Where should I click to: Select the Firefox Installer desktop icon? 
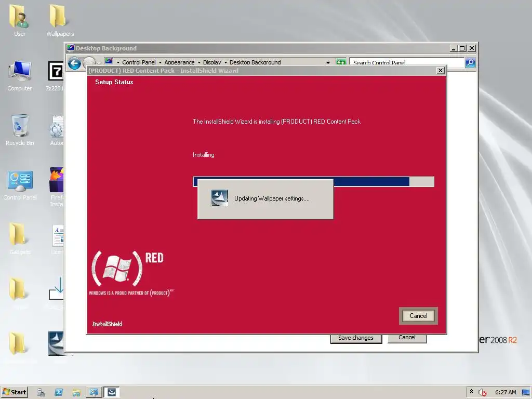[x=57, y=187]
